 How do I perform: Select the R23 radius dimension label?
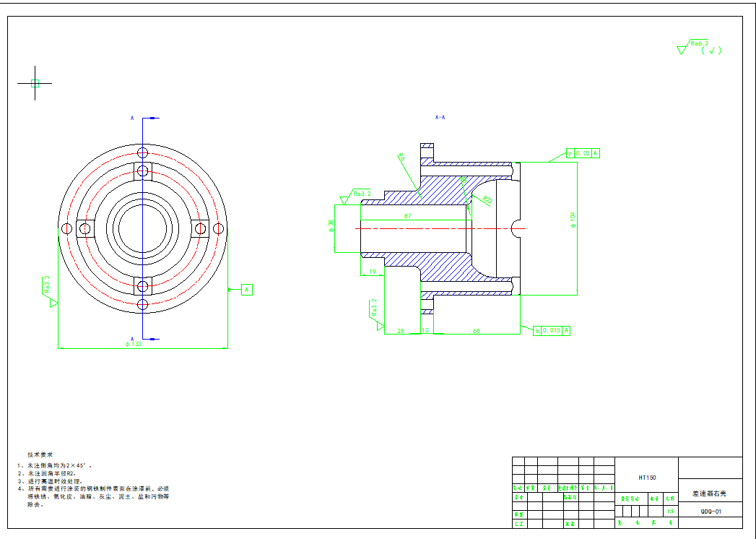pyautogui.click(x=487, y=199)
